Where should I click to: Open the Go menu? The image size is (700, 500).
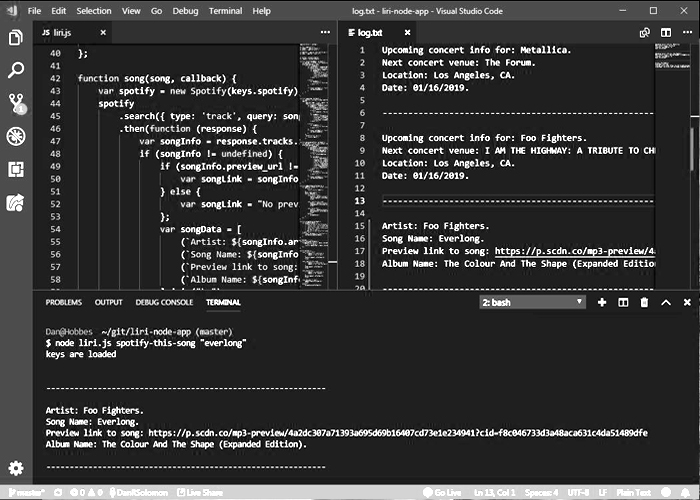point(156,11)
